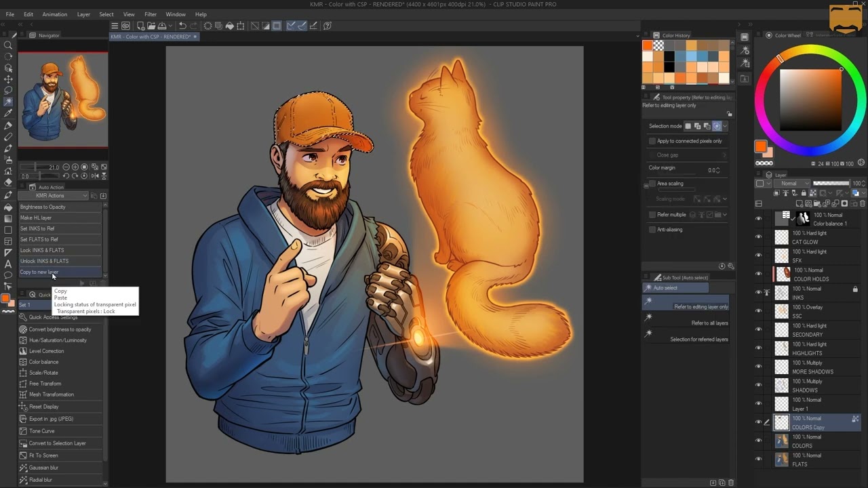The height and width of the screenshot is (488, 868).
Task: Enable the Anti-aliasing checkbox
Action: click(652, 230)
